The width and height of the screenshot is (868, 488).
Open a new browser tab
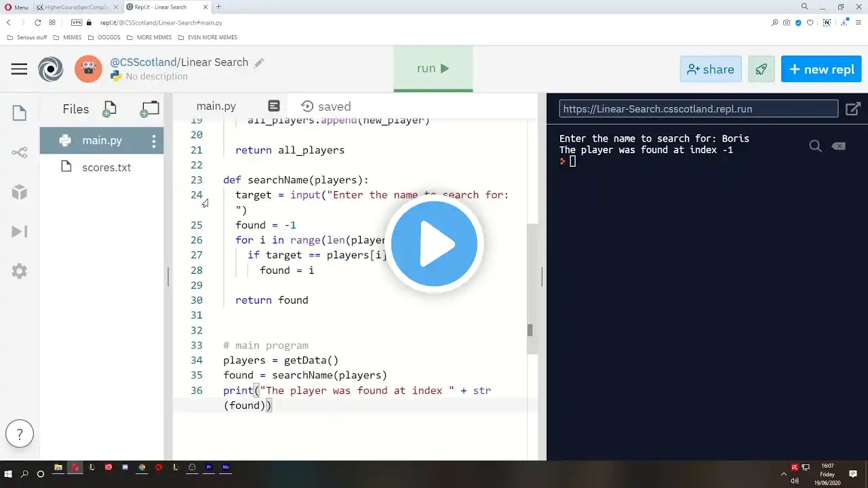(x=218, y=7)
